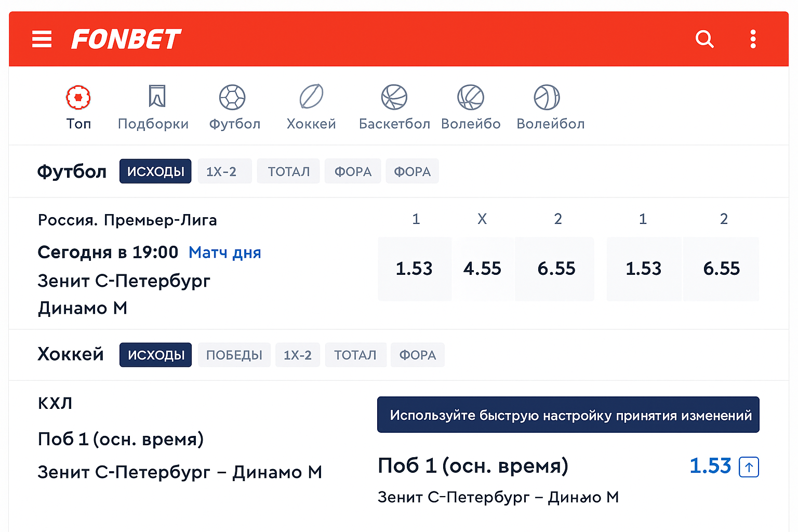Click the search magnifier icon
This screenshot has width=798, height=532.
coord(704,39)
